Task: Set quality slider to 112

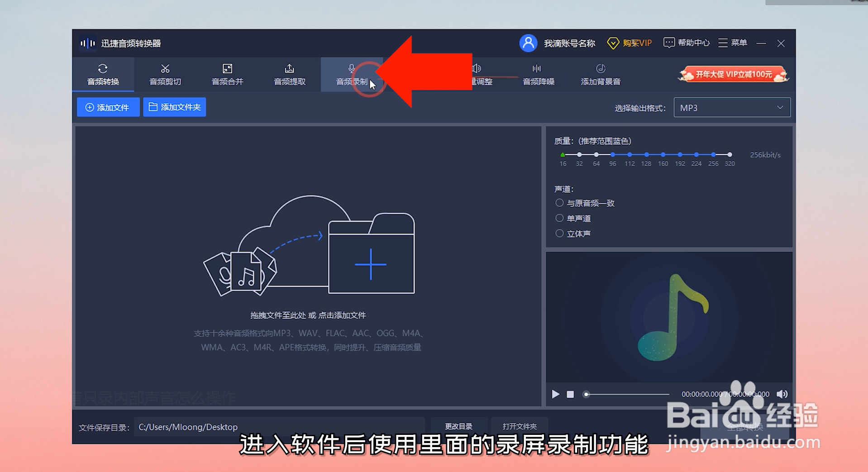Action: (630, 155)
